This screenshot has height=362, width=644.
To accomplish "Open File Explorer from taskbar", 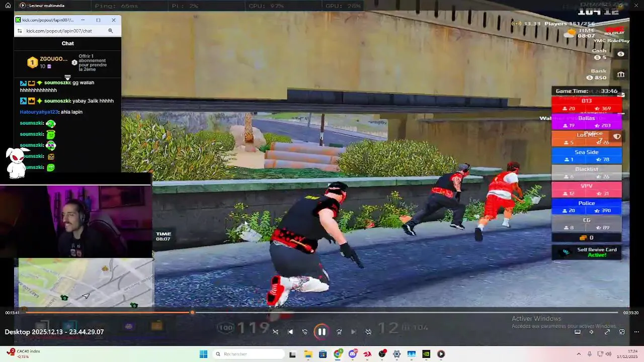I will 308,354.
